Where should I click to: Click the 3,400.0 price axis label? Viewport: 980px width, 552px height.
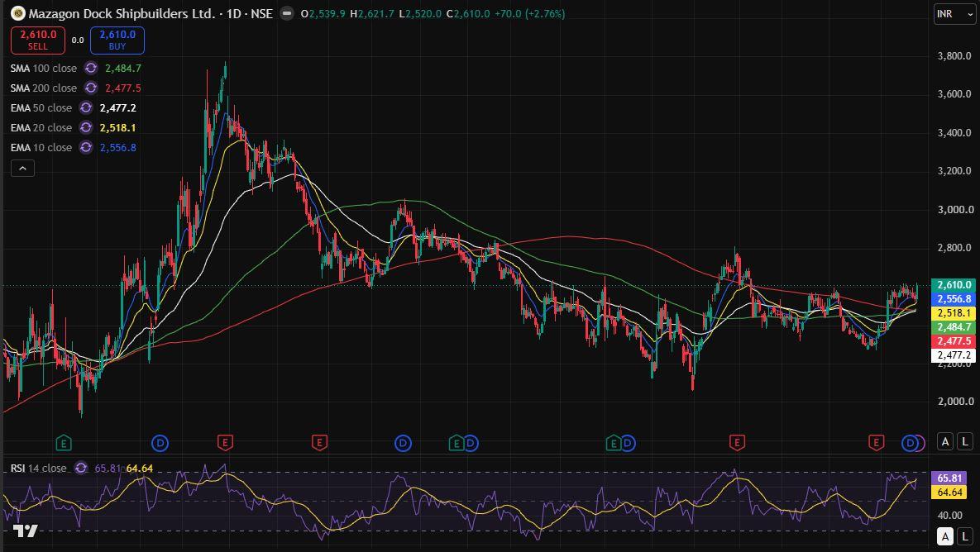pos(954,133)
